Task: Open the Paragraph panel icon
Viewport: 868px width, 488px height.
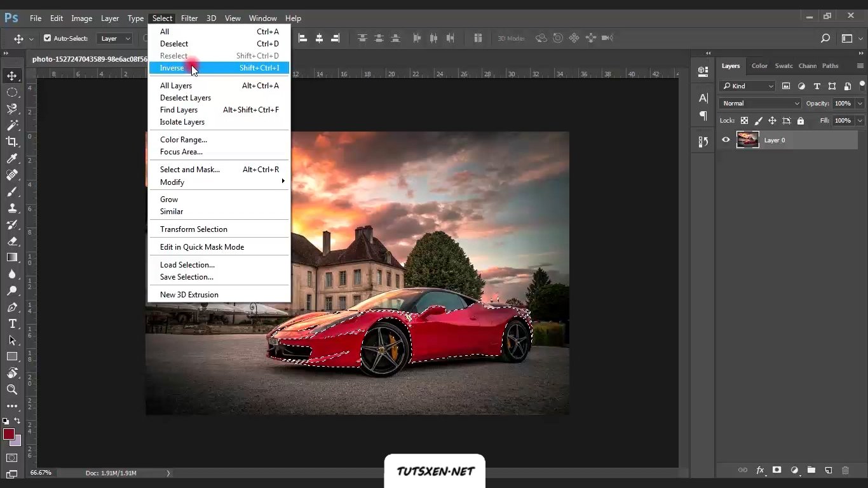Action: pos(703,116)
